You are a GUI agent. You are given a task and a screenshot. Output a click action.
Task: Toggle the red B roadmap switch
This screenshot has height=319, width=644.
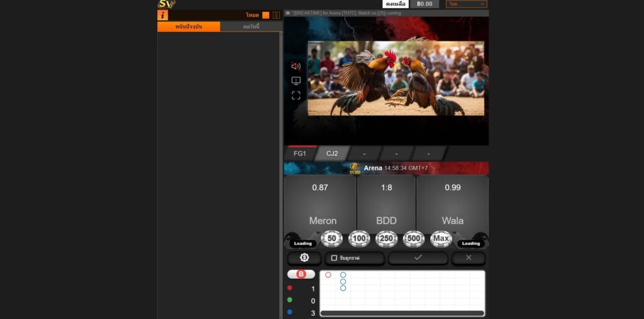point(301,274)
